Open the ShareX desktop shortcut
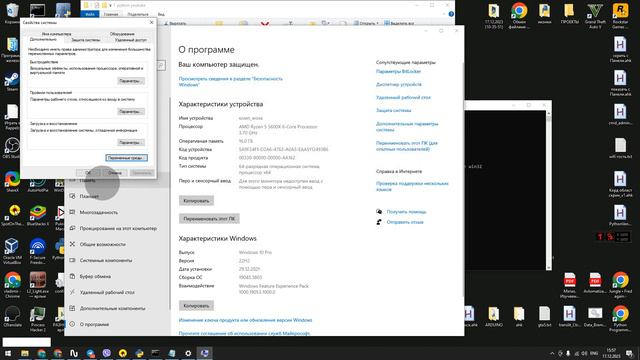 [x=12, y=182]
